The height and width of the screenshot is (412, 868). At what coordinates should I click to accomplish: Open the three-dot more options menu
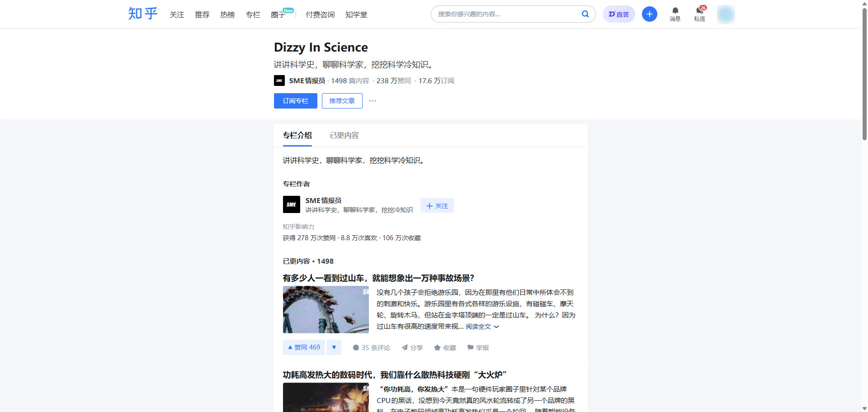click(373, 101)
